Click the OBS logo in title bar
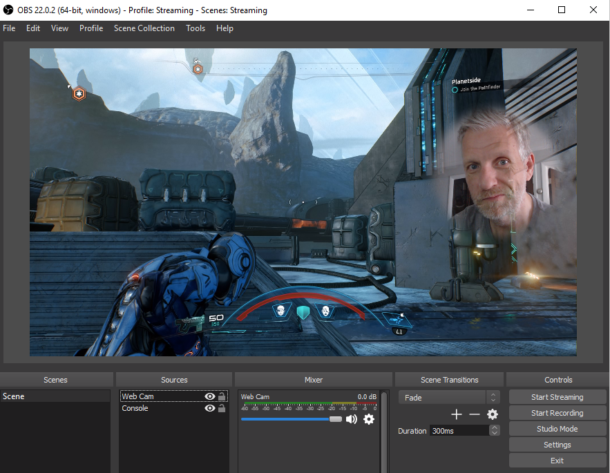 tap(8, 10)
